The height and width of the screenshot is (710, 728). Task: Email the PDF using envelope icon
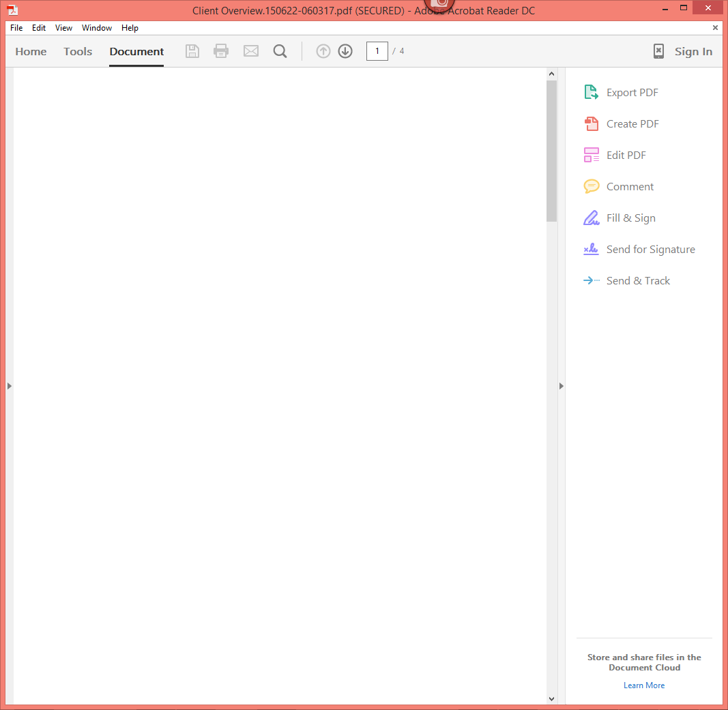coord(250,51)
